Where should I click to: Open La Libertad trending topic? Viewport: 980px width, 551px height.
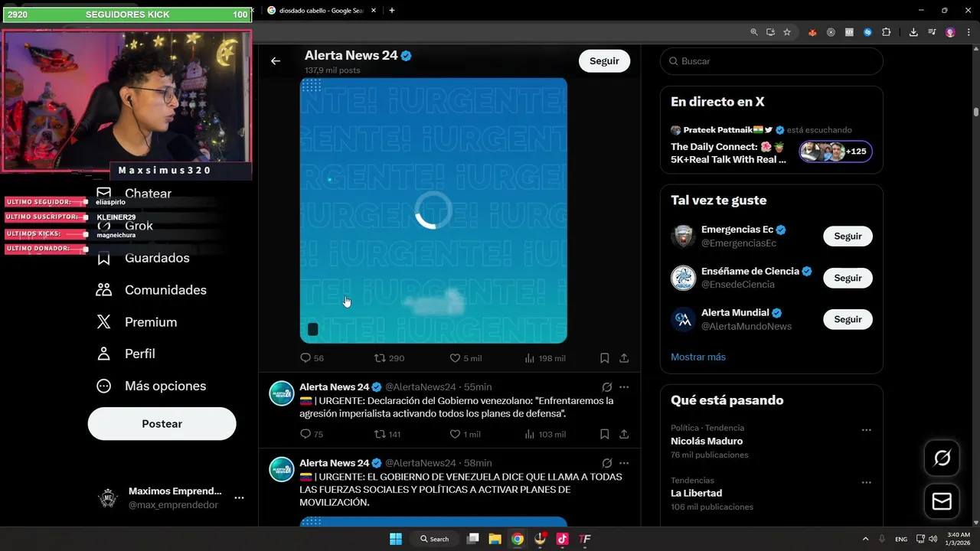(697, 494)
